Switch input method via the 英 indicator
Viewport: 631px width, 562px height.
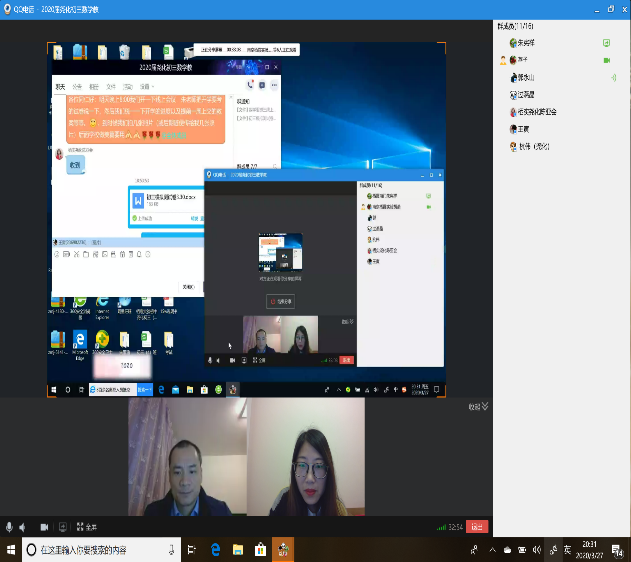pyautogui.click(x=567, y=550)
